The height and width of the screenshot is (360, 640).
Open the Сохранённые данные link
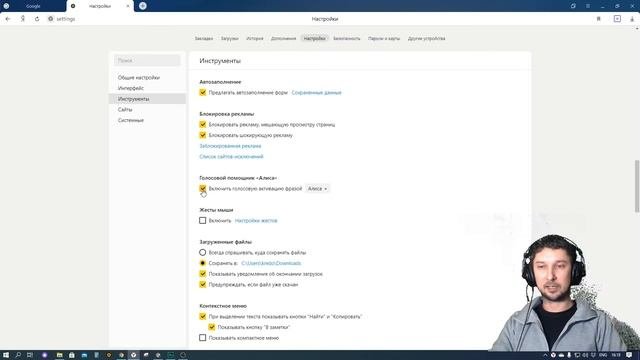(316, 93)
